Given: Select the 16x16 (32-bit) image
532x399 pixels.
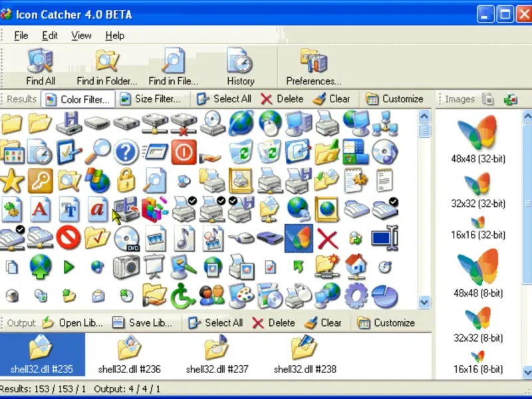Looking at the screenshot, I should pos(478,228).
